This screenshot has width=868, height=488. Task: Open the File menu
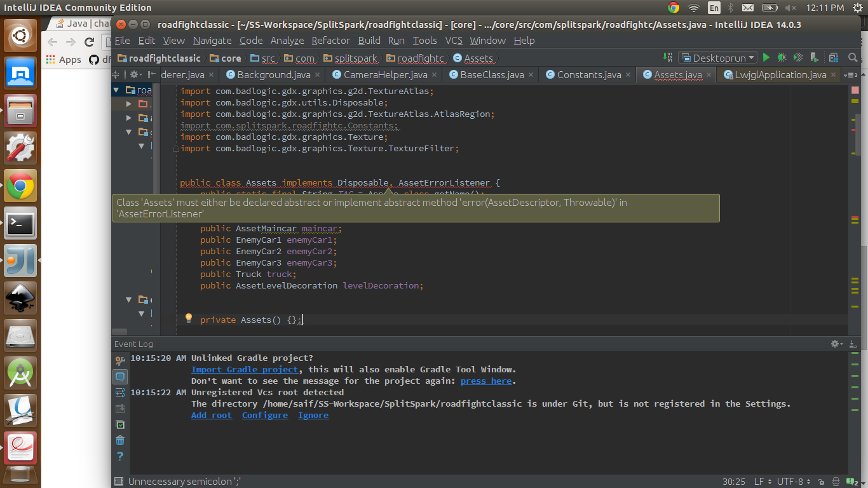pyautogui.click(x=122, y=40)
